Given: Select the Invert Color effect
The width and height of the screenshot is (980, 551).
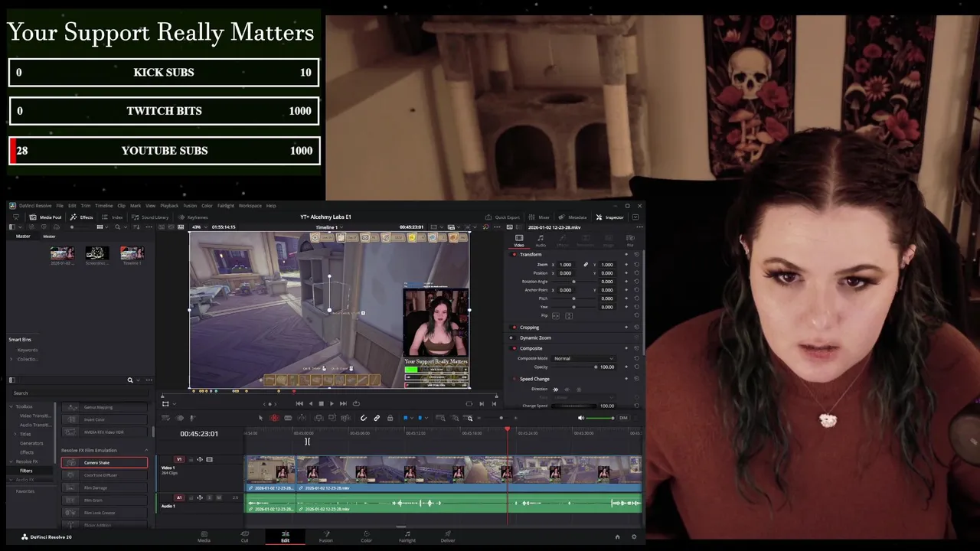Looking at the screenshot, I should point(104,419).
